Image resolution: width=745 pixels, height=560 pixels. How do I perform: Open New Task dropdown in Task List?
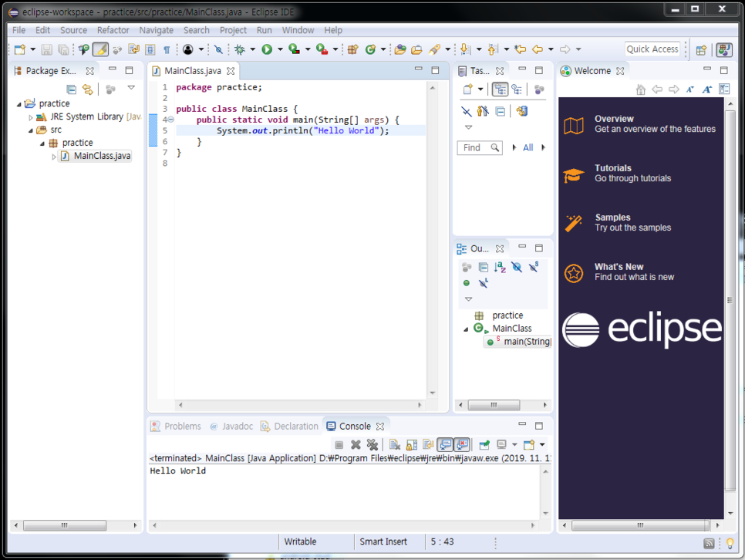tap(480, 89)
